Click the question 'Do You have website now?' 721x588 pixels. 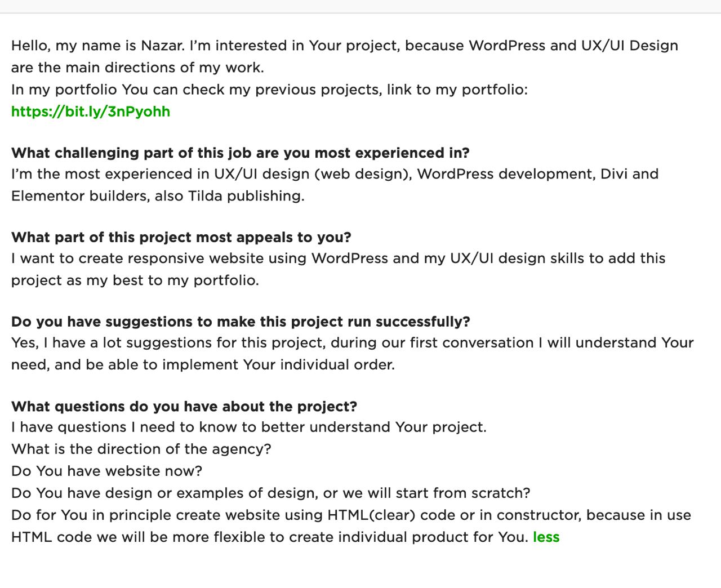tap(106, 471)
